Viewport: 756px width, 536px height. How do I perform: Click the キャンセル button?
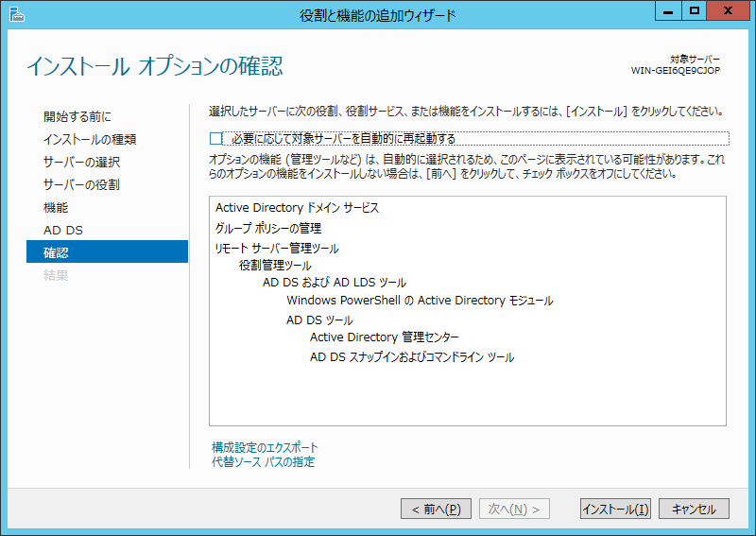click(694, 509)
